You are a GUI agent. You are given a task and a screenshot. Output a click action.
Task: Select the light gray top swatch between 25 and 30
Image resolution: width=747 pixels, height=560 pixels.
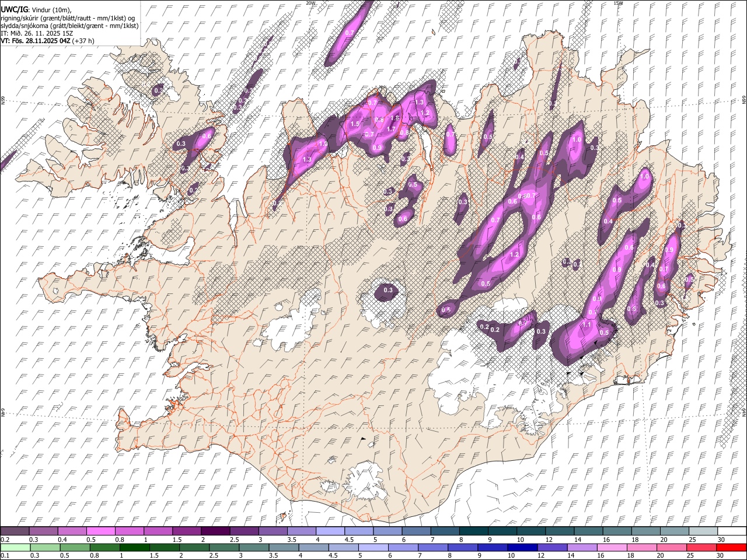pos(703,531)
